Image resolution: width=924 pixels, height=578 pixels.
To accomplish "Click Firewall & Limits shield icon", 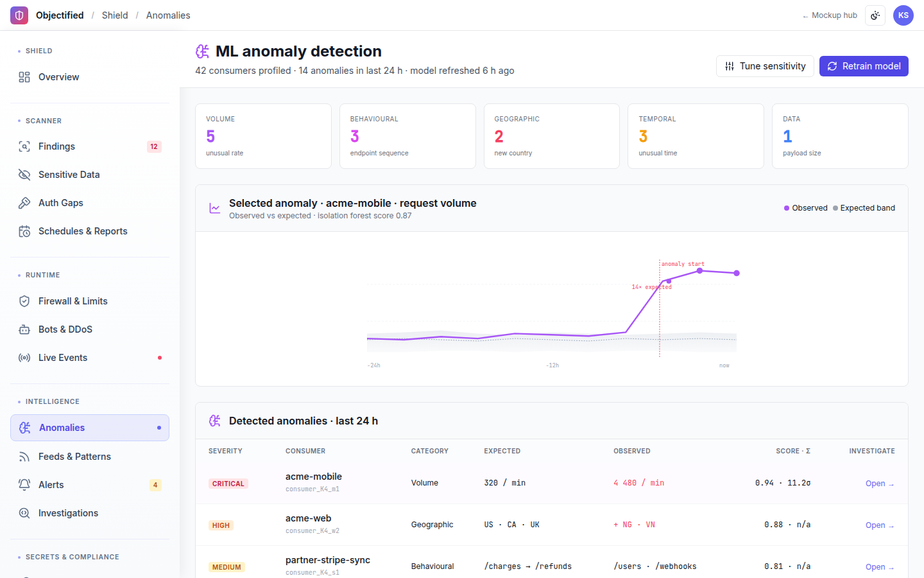I will [24, 301].
